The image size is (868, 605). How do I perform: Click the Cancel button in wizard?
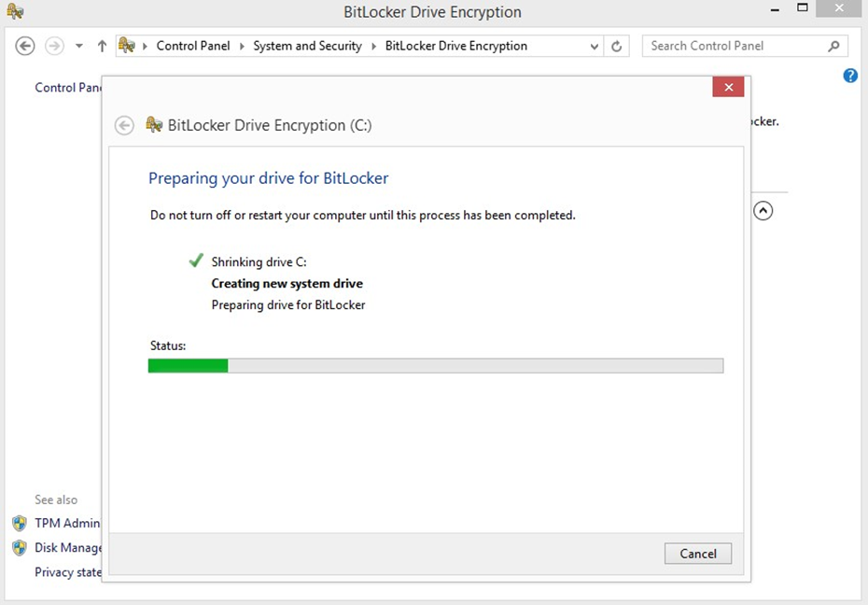697,554
